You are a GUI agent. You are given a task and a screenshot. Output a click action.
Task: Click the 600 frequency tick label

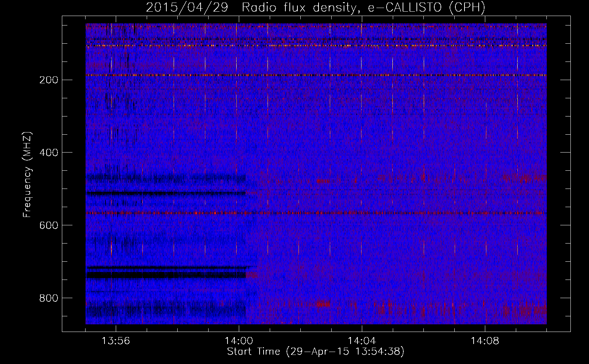point(49,225)
